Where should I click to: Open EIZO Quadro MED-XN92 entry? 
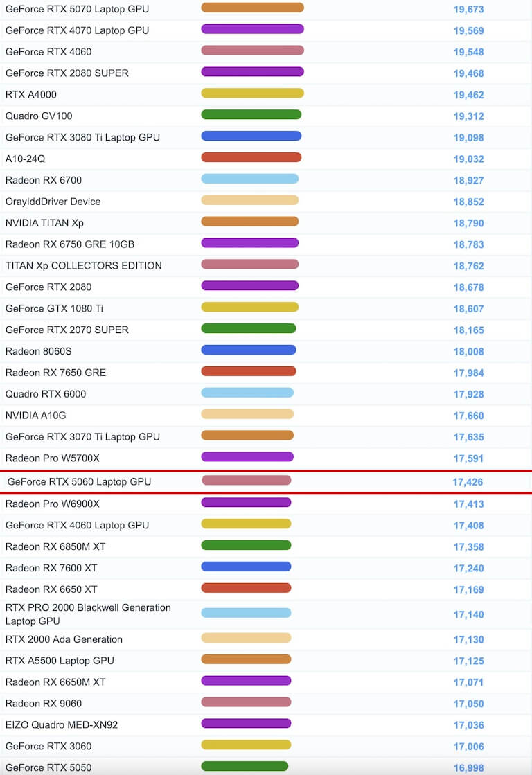[x=62, y=725]
